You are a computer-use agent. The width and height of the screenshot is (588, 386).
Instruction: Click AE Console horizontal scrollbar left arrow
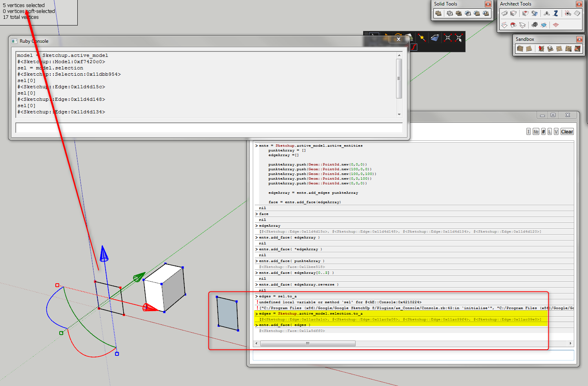(256, 343)
